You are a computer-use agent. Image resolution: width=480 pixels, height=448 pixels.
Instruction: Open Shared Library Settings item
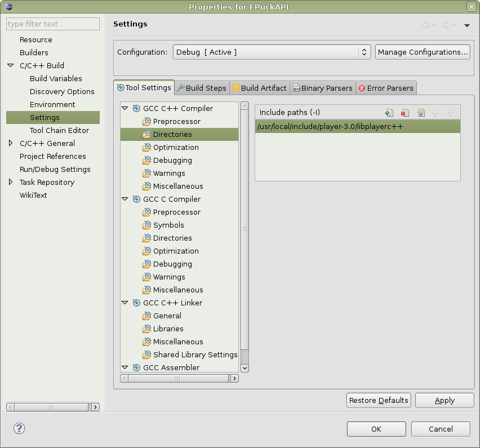coord(190,354)
